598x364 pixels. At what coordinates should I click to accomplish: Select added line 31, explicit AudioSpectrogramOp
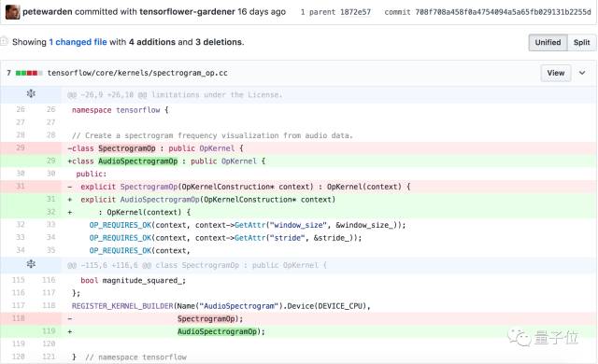tap(299, 199)
